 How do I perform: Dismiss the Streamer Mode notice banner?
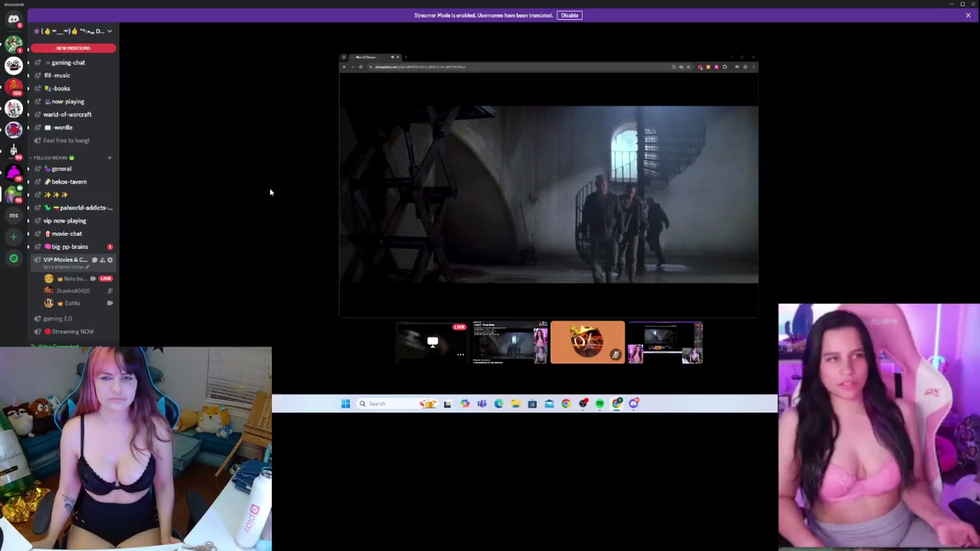[968, 15]
